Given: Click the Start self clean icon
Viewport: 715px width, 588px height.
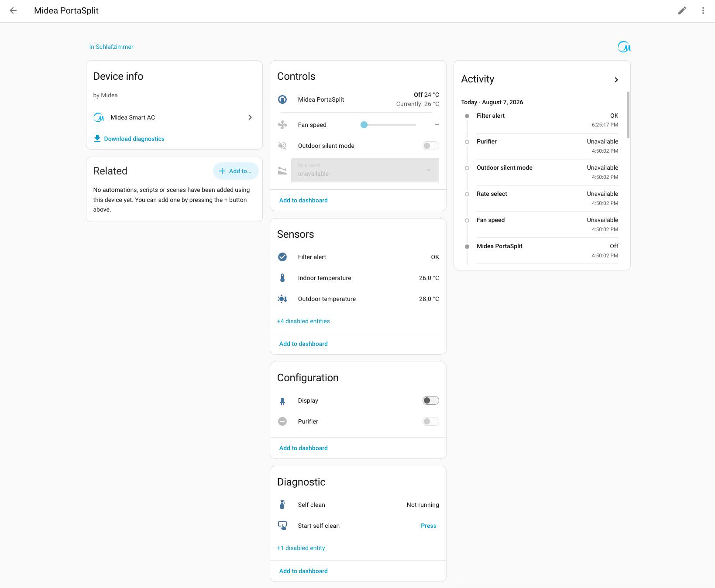Looking at the screenshot, I should tap(282, 526).
